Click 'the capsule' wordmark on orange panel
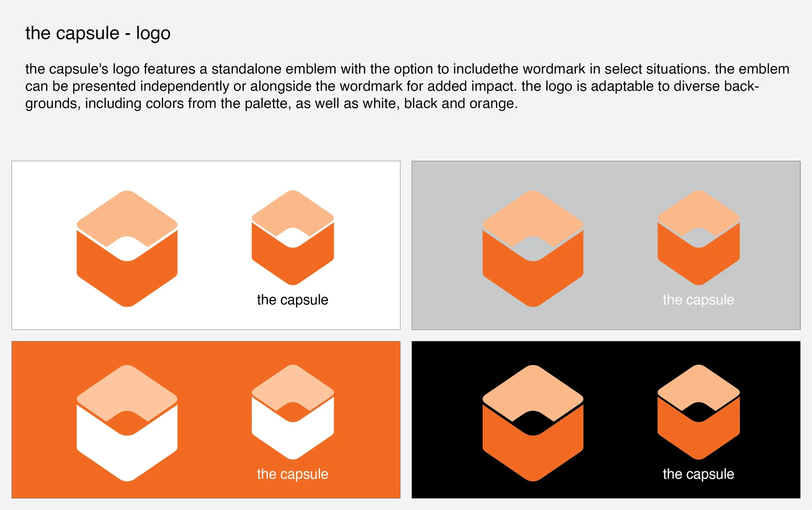Viewport: 812px width, 510px height. tap(293, 474)
